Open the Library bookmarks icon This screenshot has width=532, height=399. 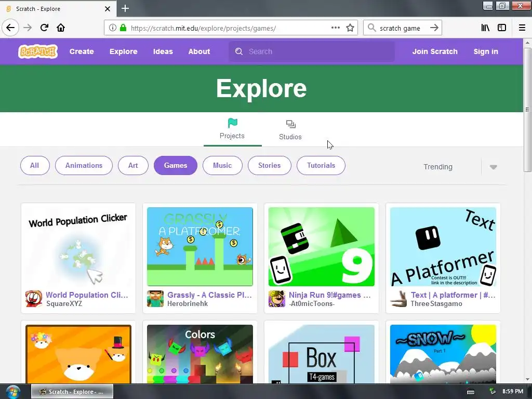point(485,28)
